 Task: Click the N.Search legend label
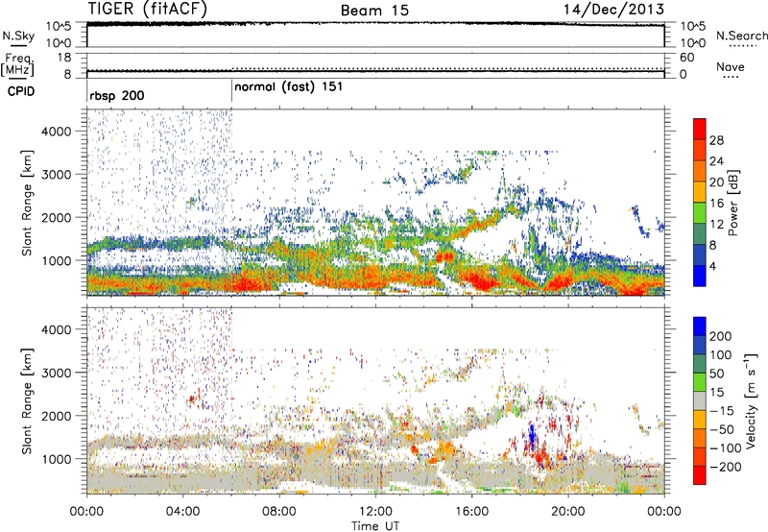(x=742, y=36)
